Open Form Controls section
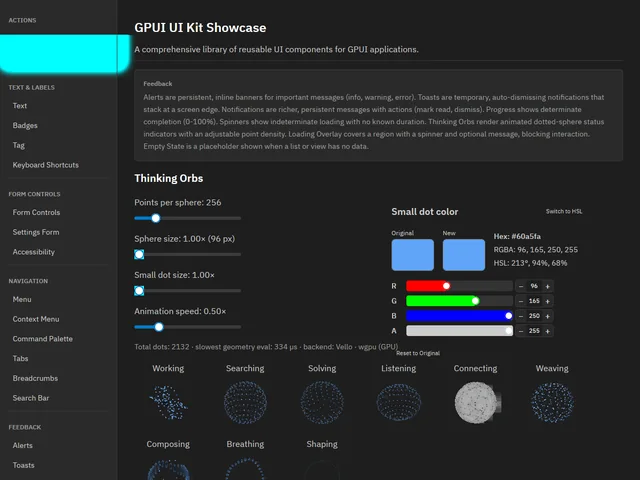 [36, 212]
